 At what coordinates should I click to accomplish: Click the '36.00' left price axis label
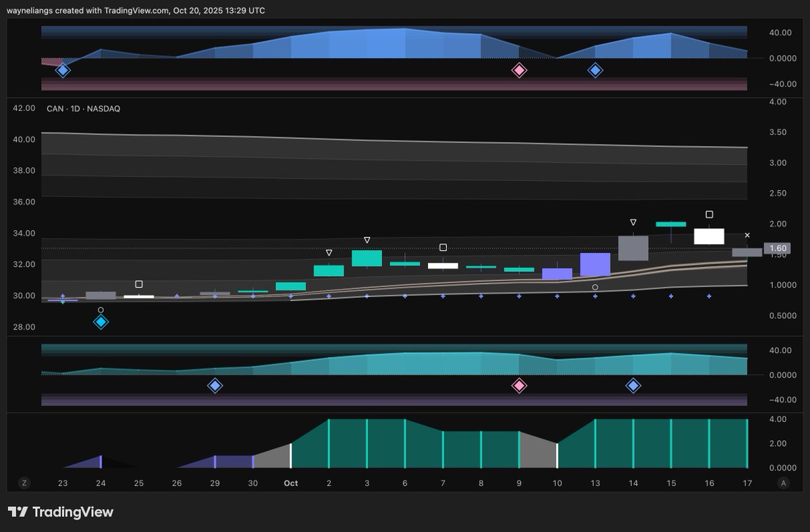(x=24, y=202)
